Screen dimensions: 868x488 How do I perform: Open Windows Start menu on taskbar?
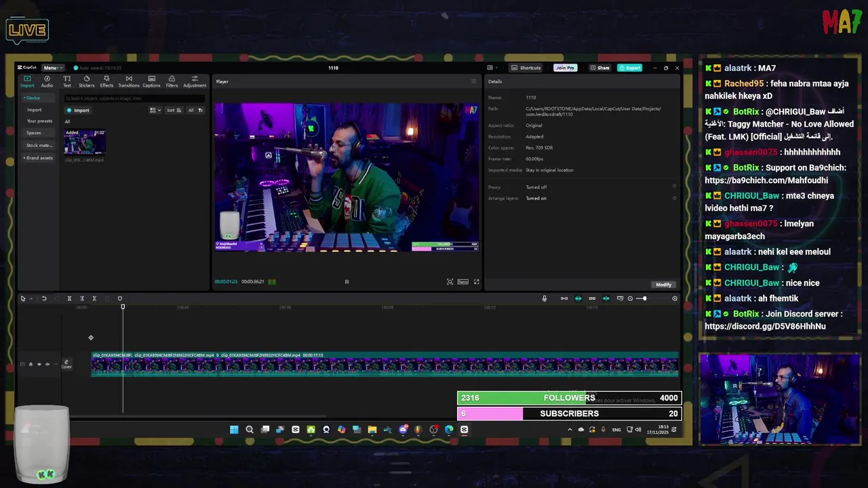(234, 429)
